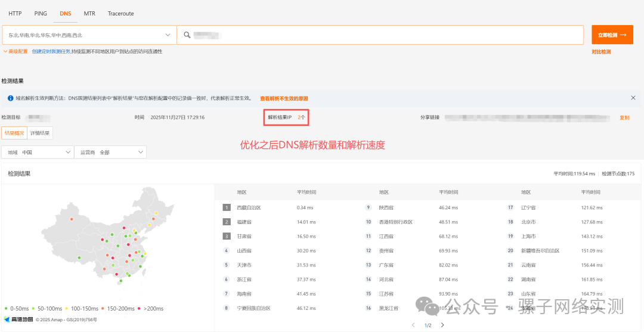Viewport: 644px width, 332px height.
Task: Expand 高级配置 options
Action: 15,52
